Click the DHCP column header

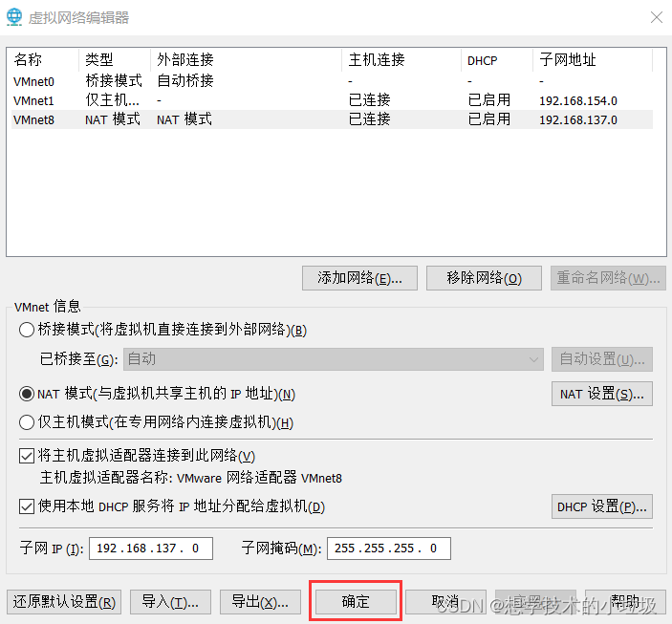point(497,59)
